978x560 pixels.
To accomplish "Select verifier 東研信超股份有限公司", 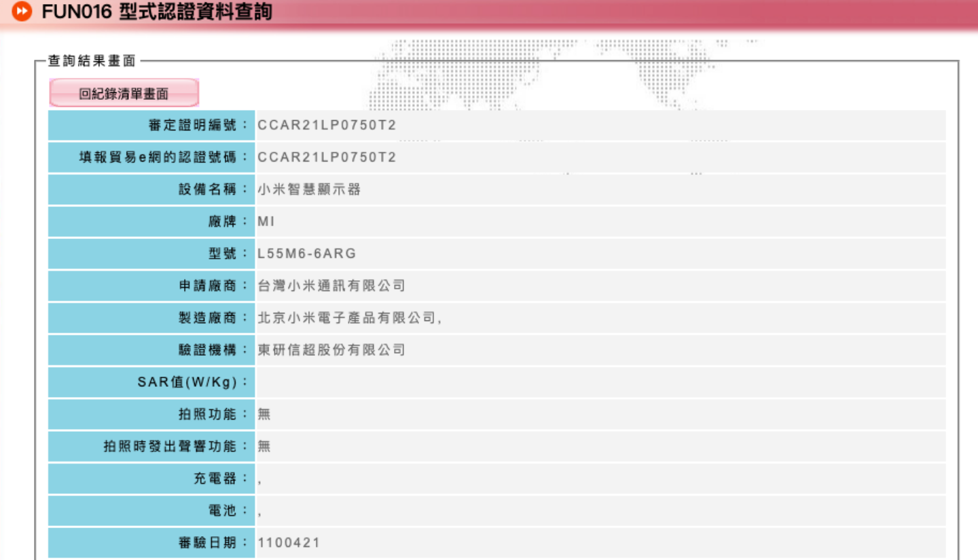I will pos(331,350).
